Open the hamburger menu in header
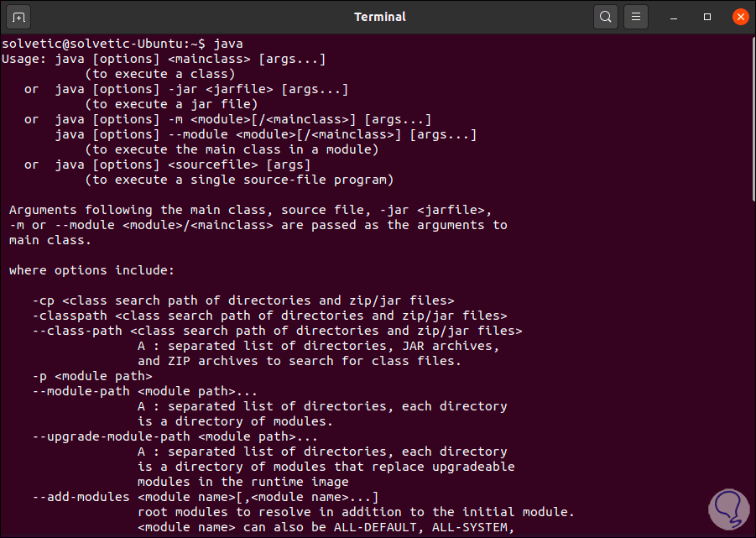Screen dimensions: 756x538 (635, 17)
